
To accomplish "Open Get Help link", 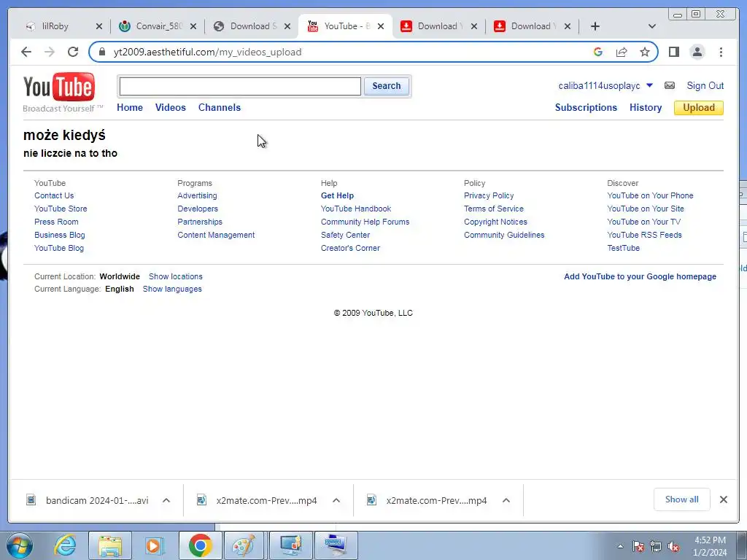I will pos(337,195).
